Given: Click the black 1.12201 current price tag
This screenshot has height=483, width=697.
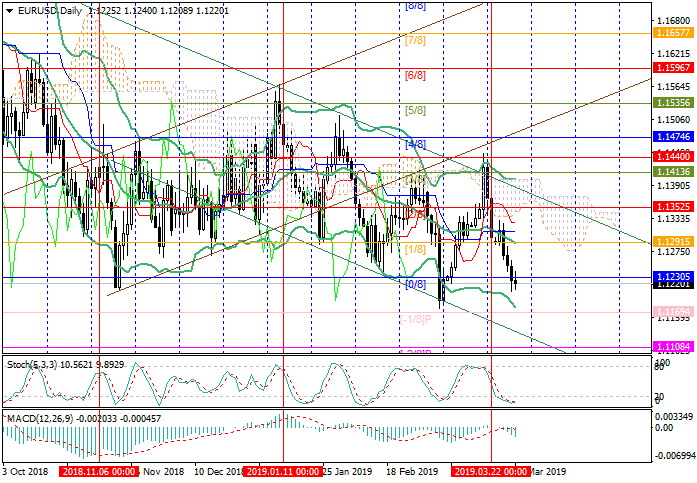Looking at the screenshot, I should click(x=674, y=285).
